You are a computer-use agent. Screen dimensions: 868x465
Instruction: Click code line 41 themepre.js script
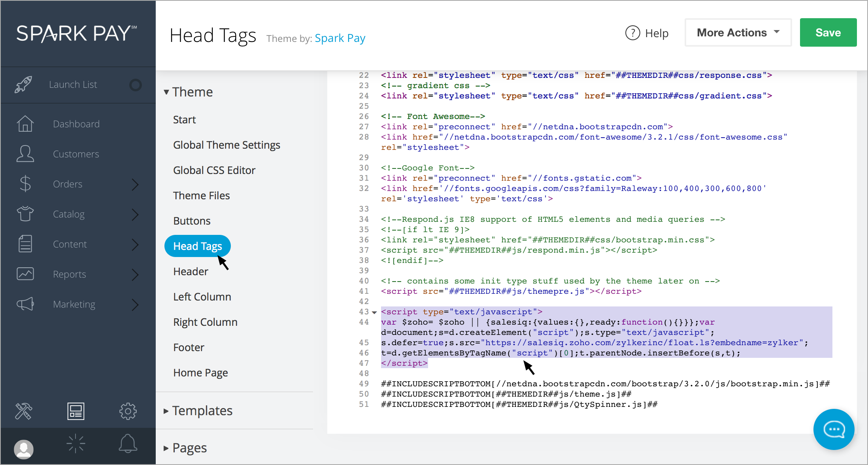pos(511,291)
